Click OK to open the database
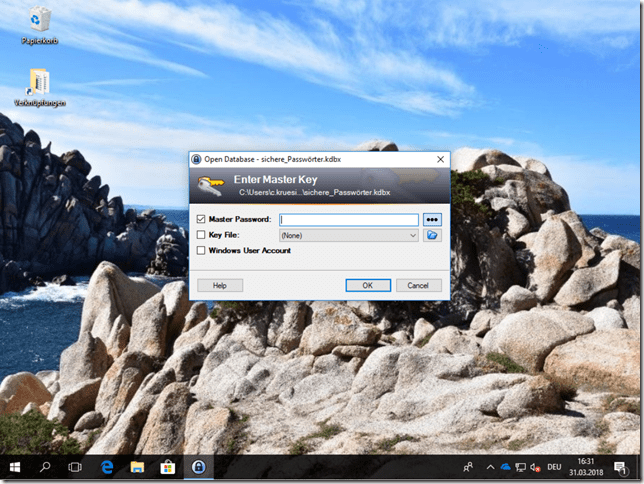Viewport: 644px width, 484px height. (367, 285)
